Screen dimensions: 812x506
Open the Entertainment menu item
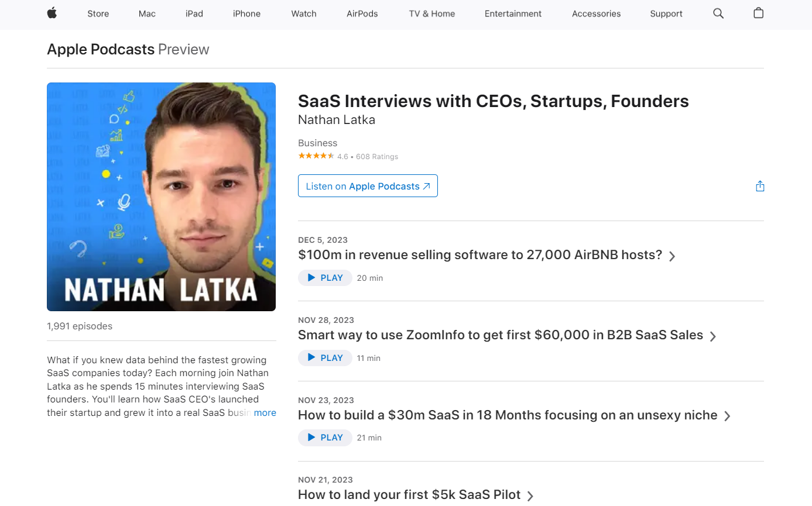pyautogui.click(x=513, y=13)
